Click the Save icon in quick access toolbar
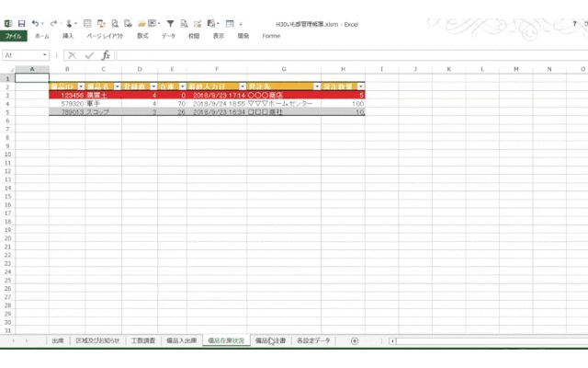588x368 pixels. pos(20,22)
